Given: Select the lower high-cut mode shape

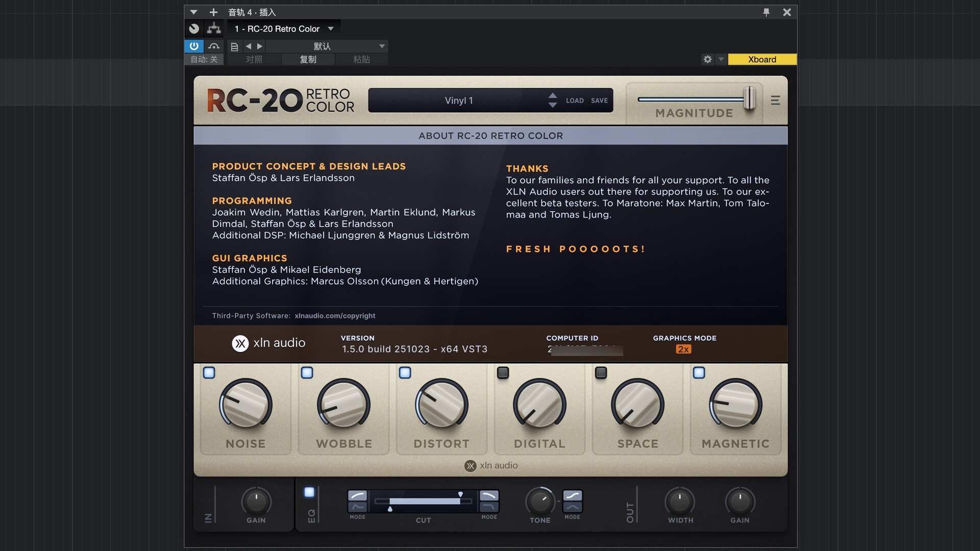Looking at the screenshot, I should point(488,507).
